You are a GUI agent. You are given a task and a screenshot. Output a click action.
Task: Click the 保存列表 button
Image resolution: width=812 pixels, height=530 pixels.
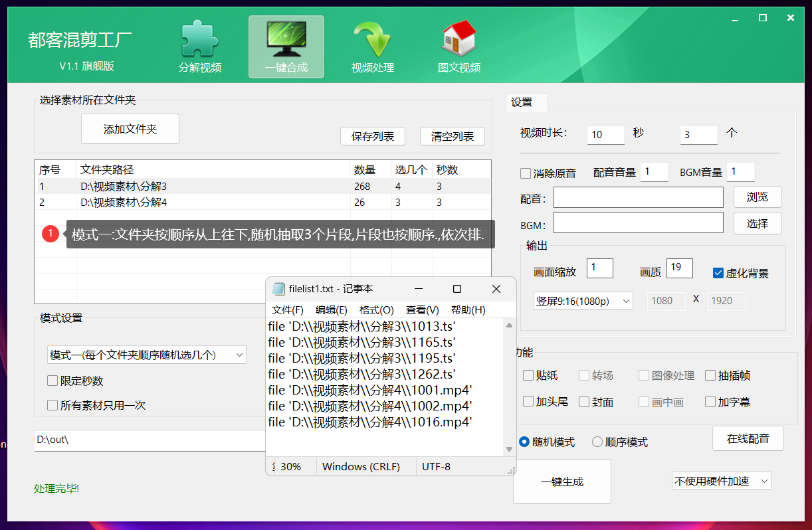[x=373, y=136]
